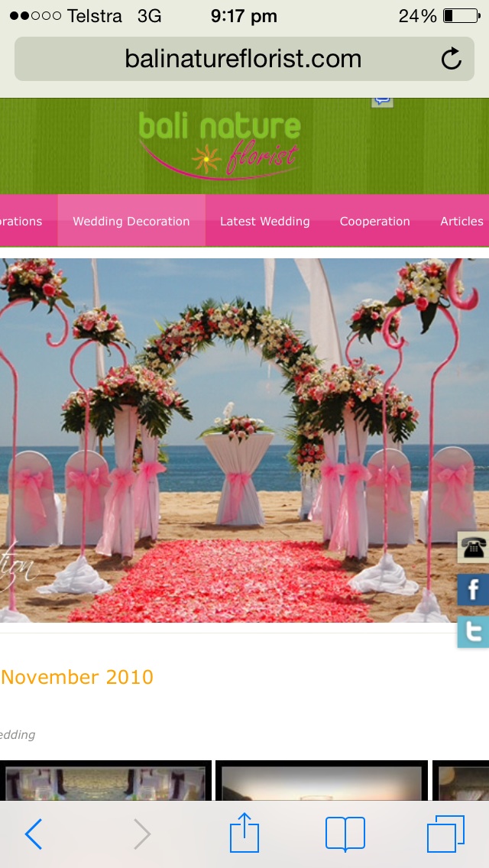Open the November 2010 heading link
The height and width of the screenshot is (868, 489).
(x=77, y=677)
